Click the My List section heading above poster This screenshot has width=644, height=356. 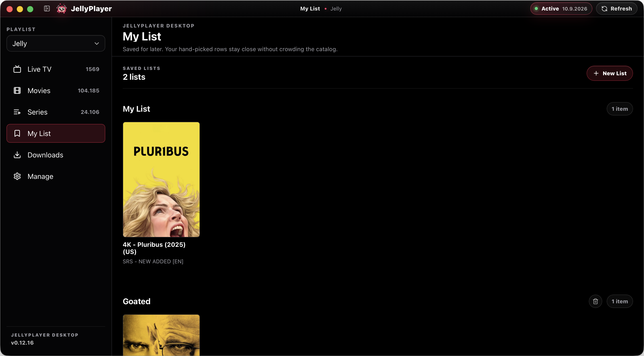tap(137, 109)
